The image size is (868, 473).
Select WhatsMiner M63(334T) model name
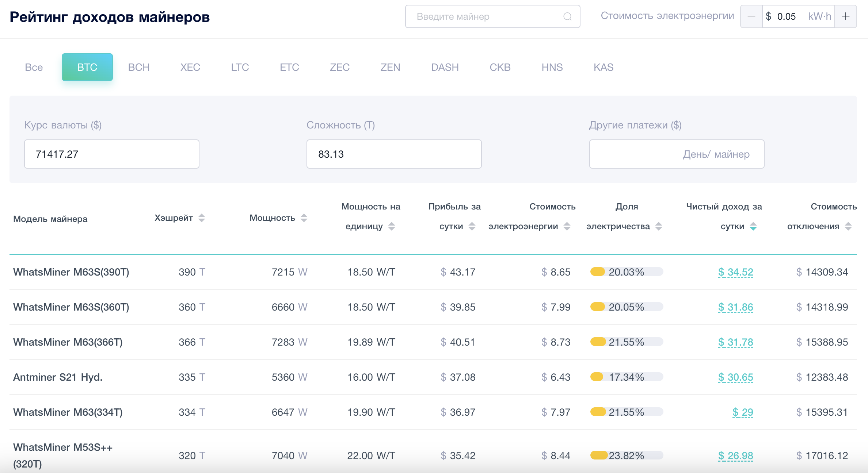68,412
